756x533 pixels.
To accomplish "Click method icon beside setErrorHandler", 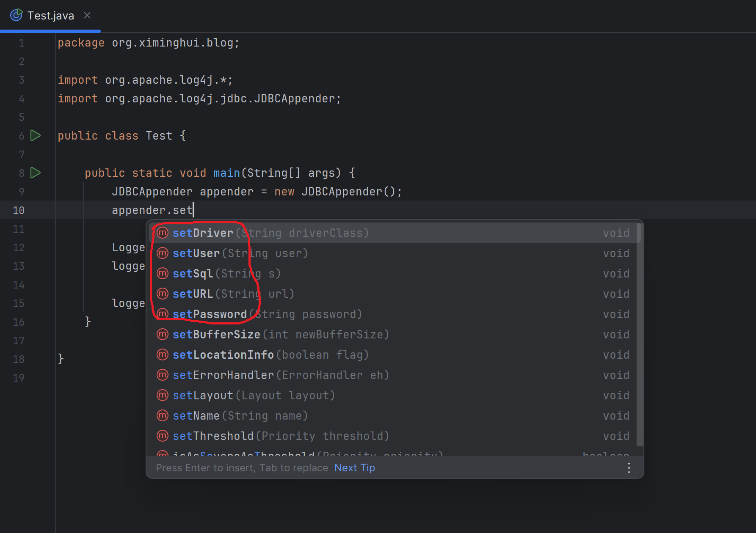I will [163, 375].
